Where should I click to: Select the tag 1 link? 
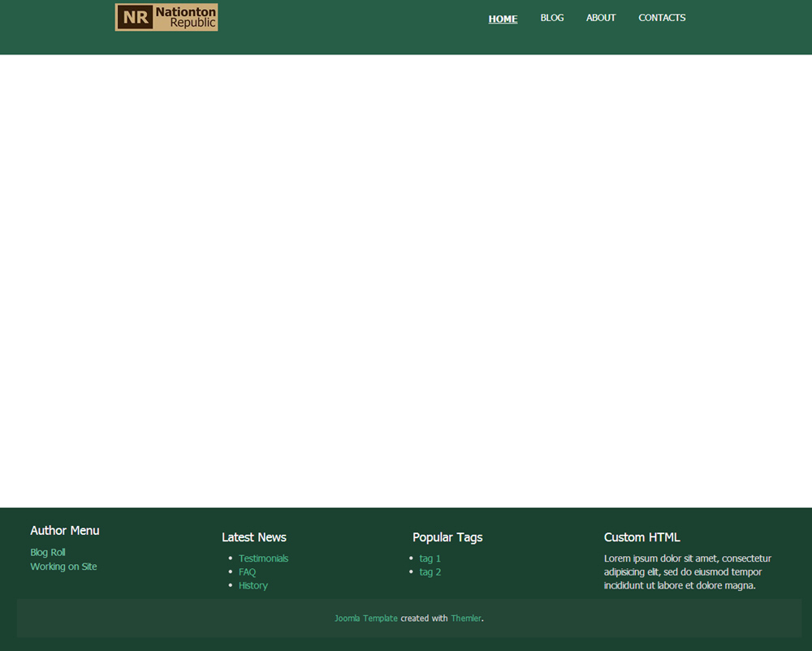point(430,558)
